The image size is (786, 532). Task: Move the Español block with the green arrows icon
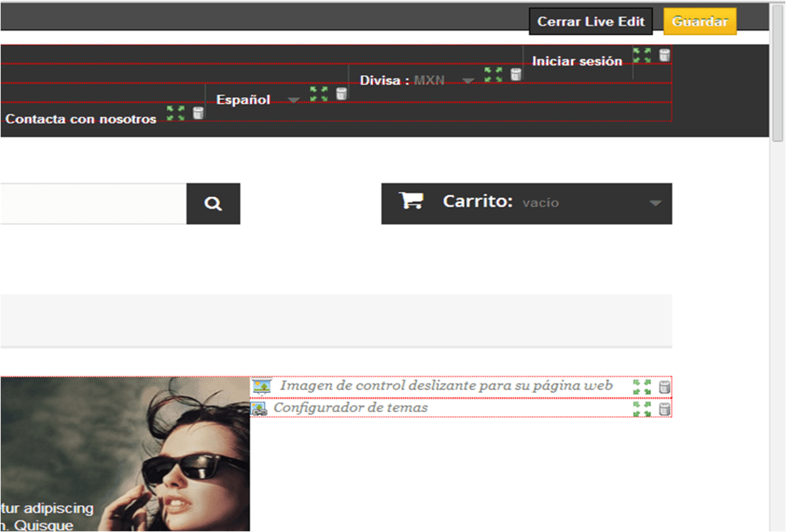point(319,94)
